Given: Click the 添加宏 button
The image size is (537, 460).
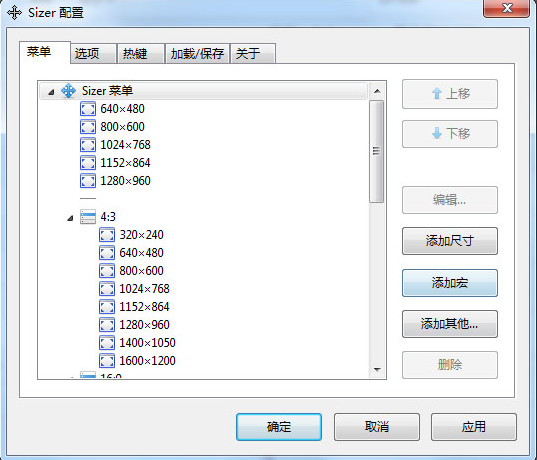Looking at the screenshot, I should coord(450,283).
